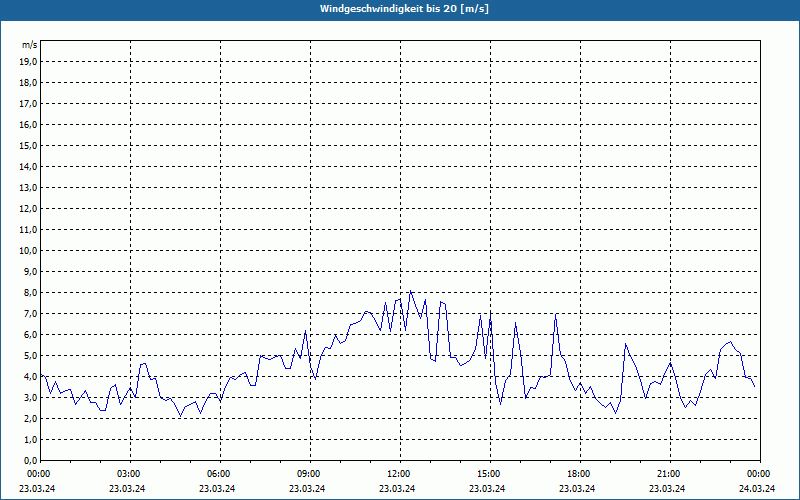
Task: Select the 15,0 y-axis label
Action: 29,145
